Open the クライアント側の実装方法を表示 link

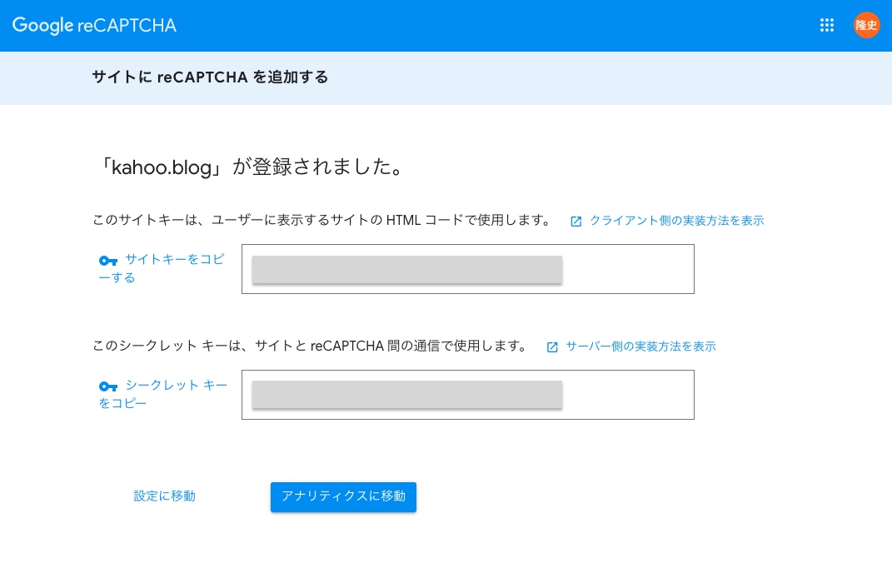coord(676,221)
